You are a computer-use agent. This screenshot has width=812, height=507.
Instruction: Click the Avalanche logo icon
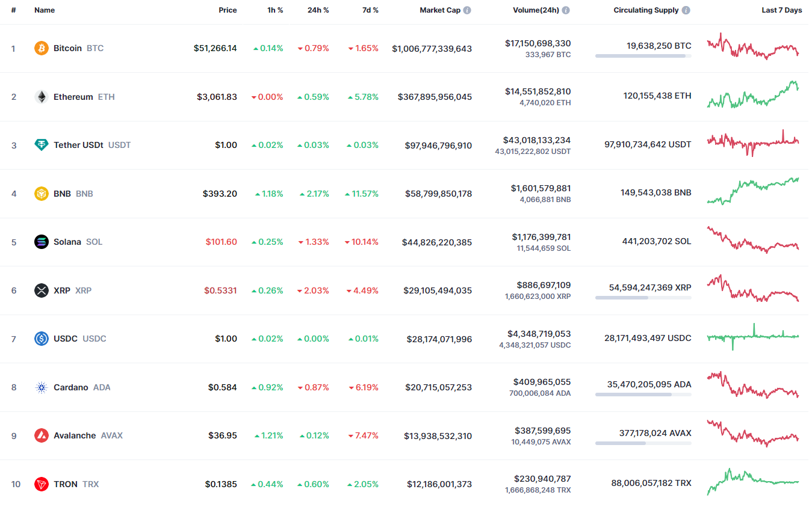42,435
